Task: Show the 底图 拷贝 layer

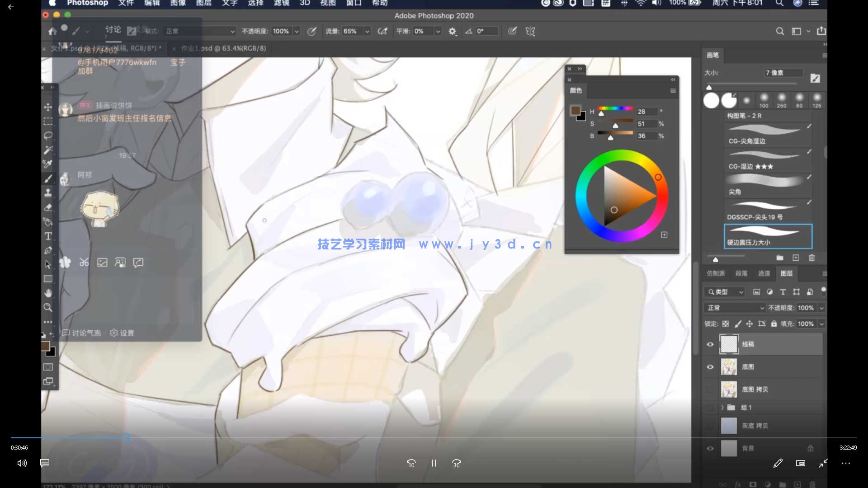Action: pyautogui.click(x=710, y=389)
